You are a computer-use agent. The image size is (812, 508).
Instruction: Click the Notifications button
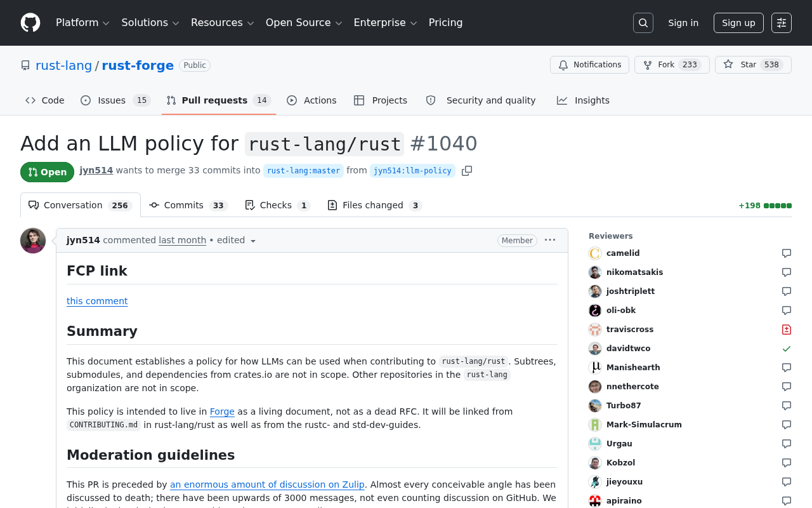(589, 65)
